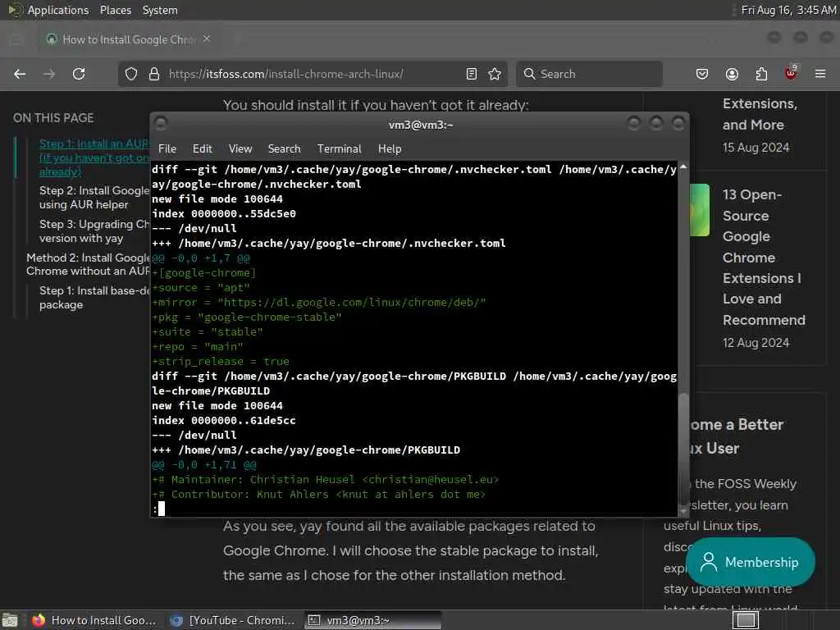Open terminal Search menu
The height and width of the screenshot is (630, 840).
(284, 149)
